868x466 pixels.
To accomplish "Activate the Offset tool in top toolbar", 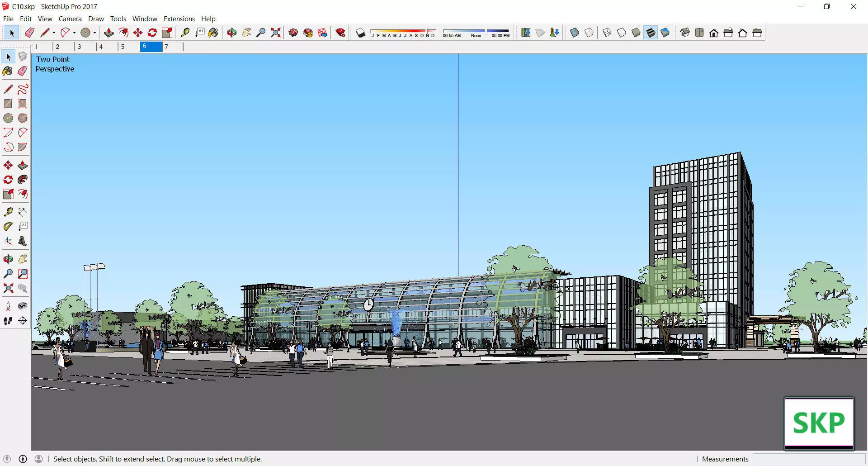I will tap(123, 33).
